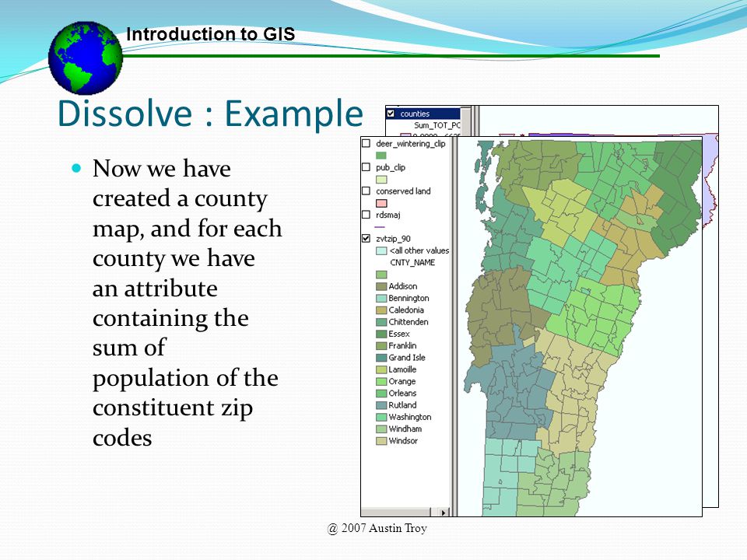Image resolution: width=747 pixels, height=560 pixels.
Task: Click the deer_wintering_clip green symbol swatch
Action: [381, 156]
